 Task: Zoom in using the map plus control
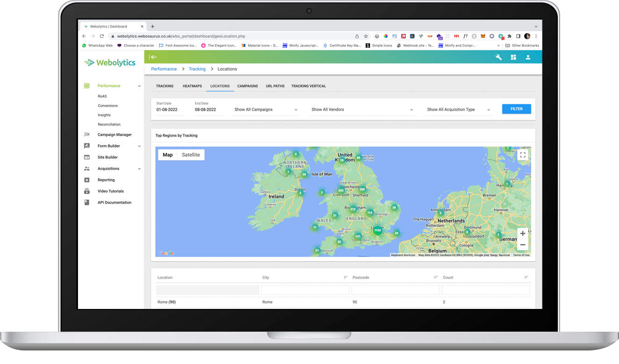(522, 232)
